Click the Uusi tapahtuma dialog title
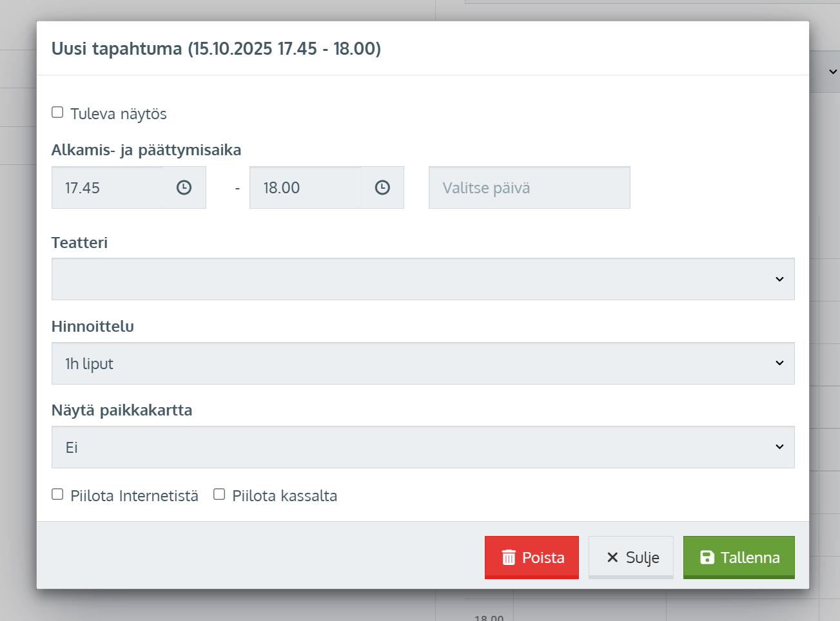 [x=216, y=49]
